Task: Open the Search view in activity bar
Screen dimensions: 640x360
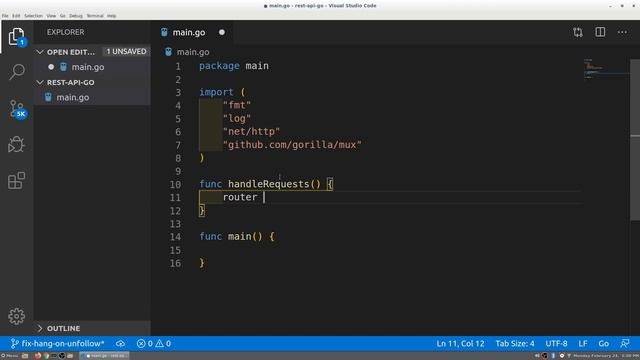Action: (x=16, y=71)
